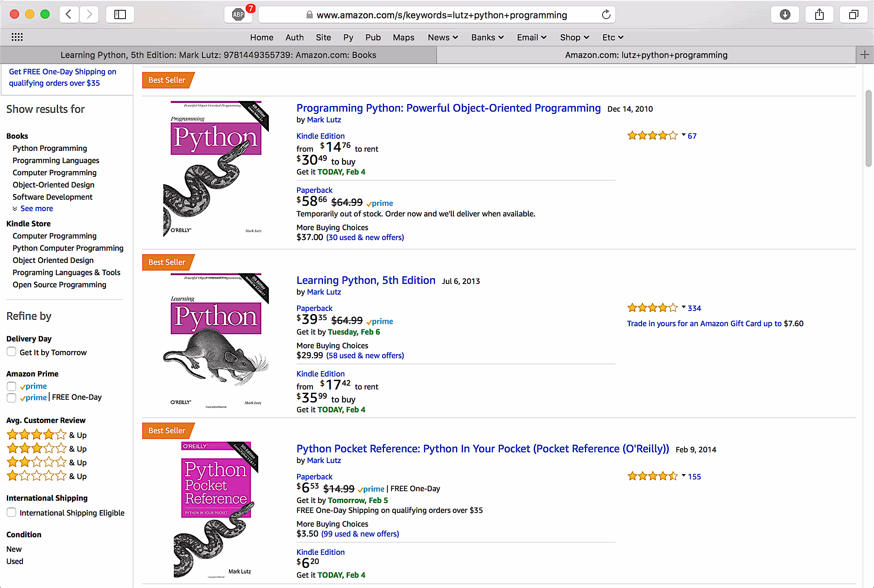Go back to the previous page
This screenshot has width=874, height=588.
[69, 15]
